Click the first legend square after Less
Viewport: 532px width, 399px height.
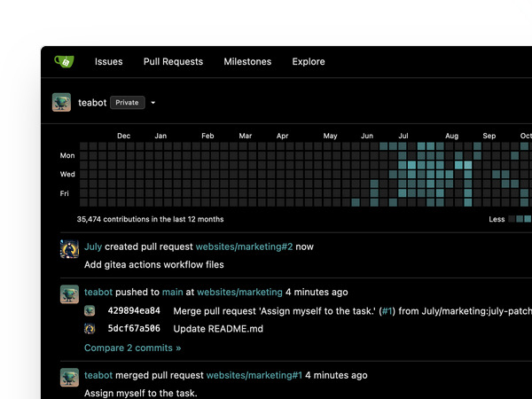(519, 219)
